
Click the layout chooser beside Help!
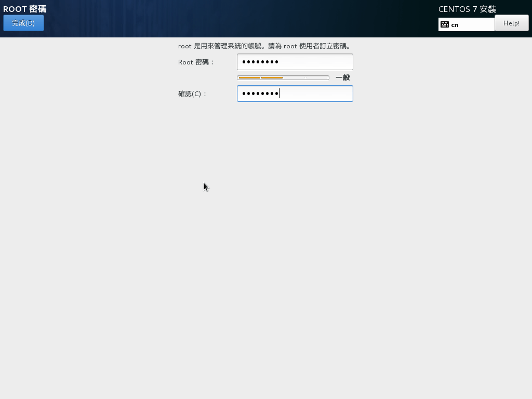click(466, 24)
